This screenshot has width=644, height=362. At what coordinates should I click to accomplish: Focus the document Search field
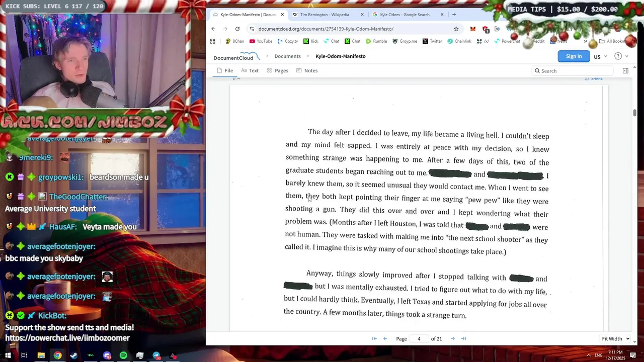572,71
